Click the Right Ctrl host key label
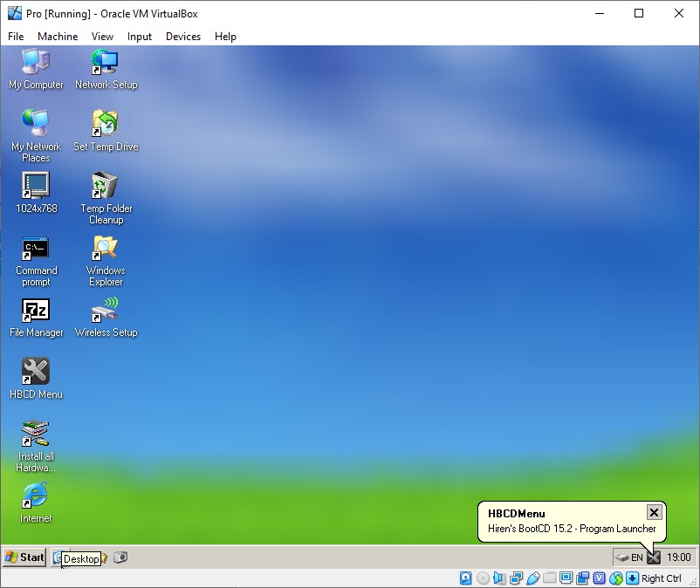This screenshot has width=700, height=588. pyautogui.click(x=662, y=578)
